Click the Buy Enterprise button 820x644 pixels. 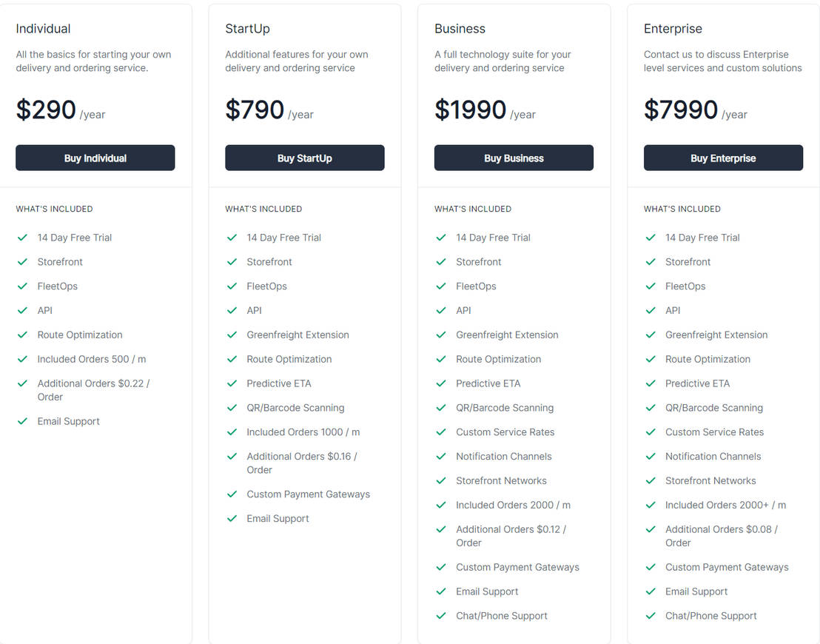tap(723, 158)
